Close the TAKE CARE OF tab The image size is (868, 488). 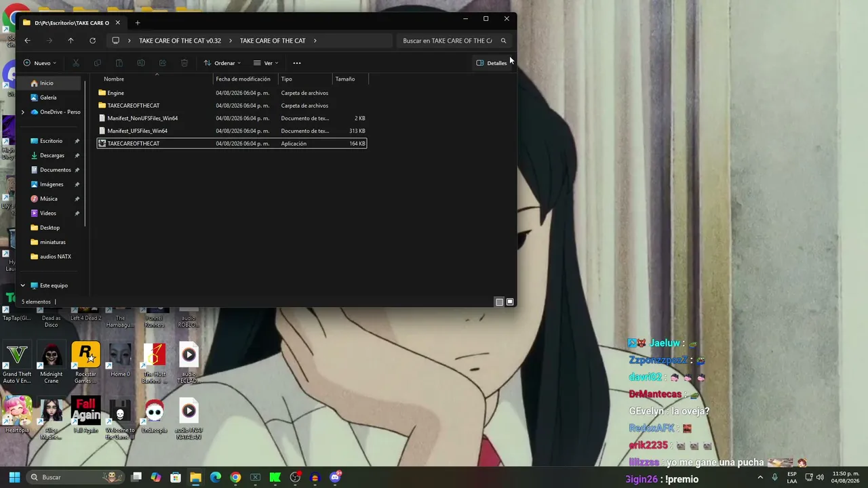pyautogui.click(x=117, y=22)
